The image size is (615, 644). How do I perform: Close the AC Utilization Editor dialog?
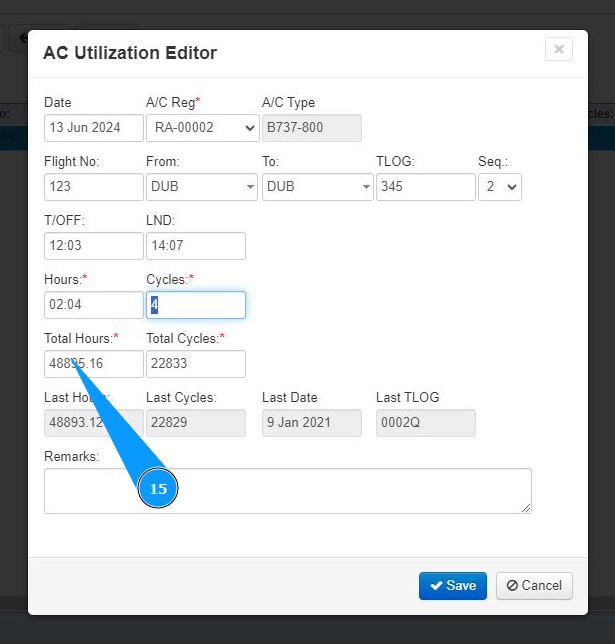click(559, 49)
